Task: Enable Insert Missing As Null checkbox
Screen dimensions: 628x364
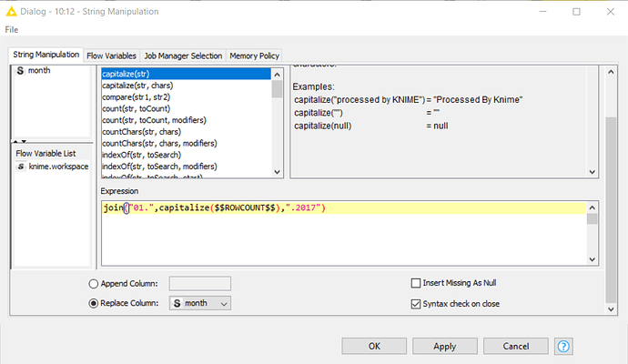Action: [x=416, y=283]
